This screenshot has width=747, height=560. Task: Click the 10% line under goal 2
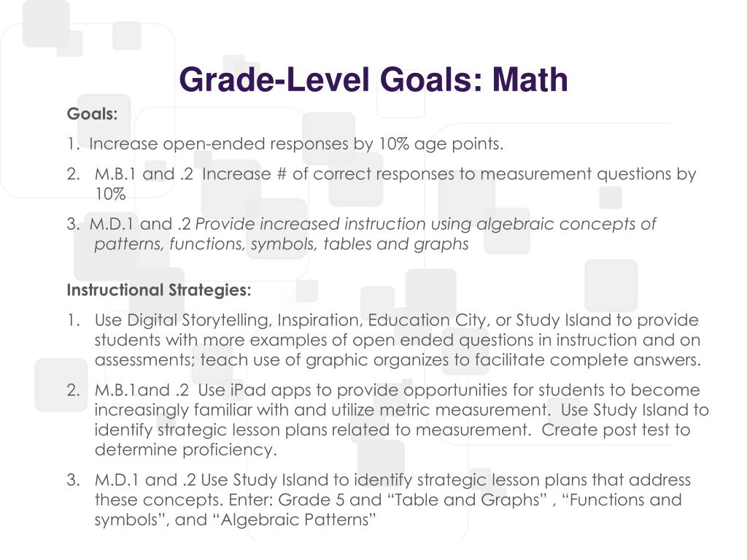(110, 194)
